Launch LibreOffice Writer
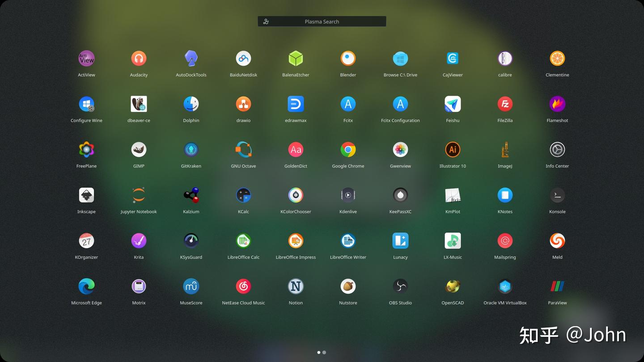 [x=348, y=241]
